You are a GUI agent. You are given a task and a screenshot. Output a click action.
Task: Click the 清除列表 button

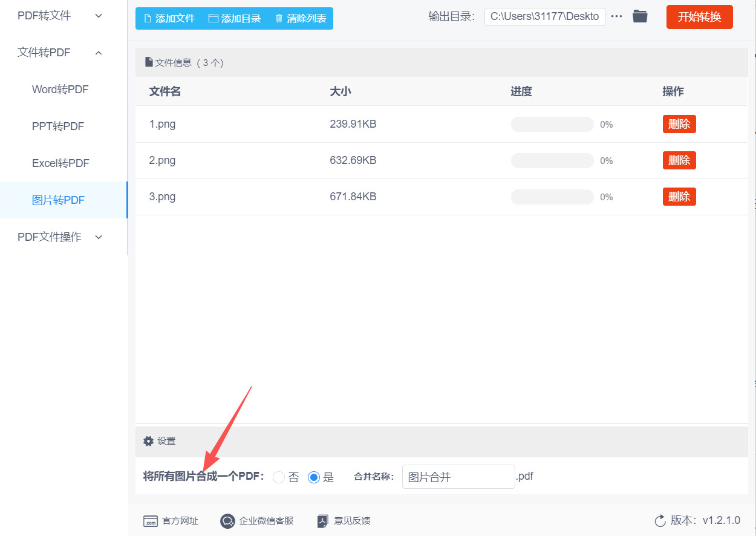coord(301,18)
